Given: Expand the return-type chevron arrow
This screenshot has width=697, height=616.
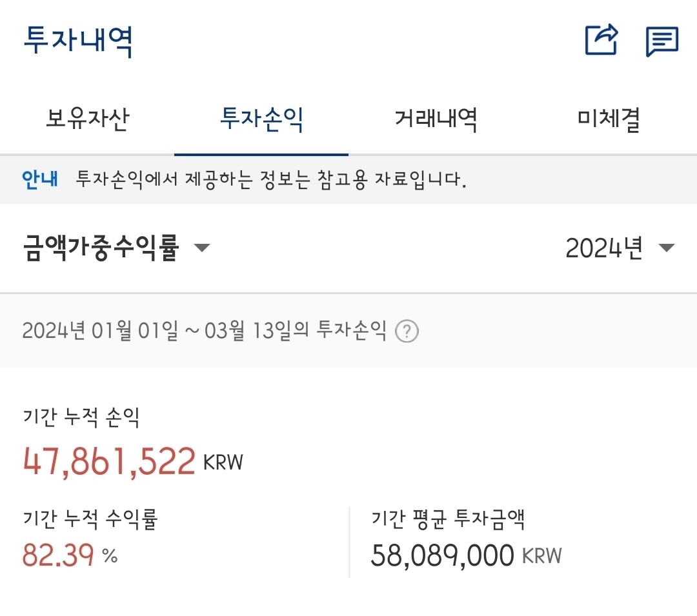Looking at the screenshot, I should (x=203, y=248).
